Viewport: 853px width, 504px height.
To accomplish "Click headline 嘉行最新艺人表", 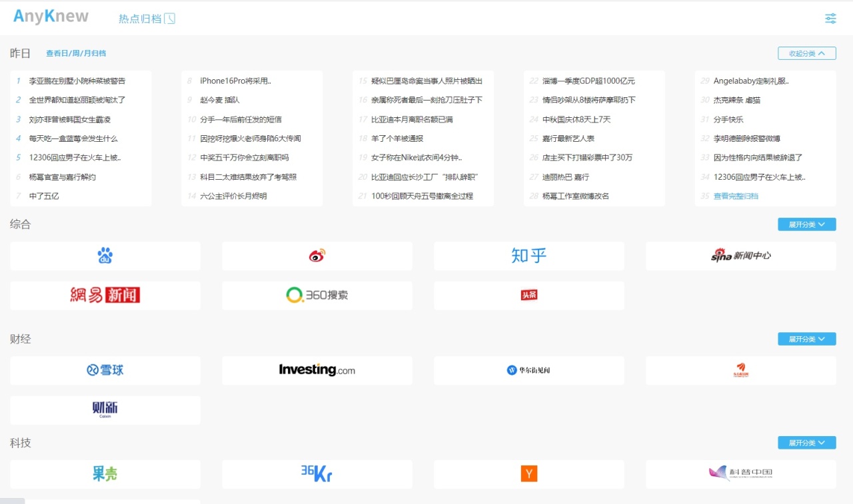I will [x=568, y=138].
